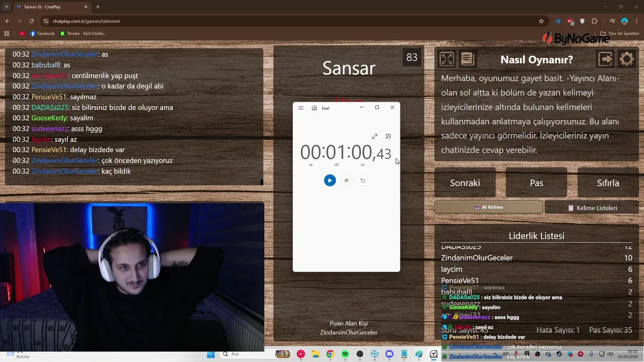Image resolution: width=644 pixels, height=362 pixels.
Task: Close the Tahmin Et - ChatPlay tab
Action: point(86,7)
